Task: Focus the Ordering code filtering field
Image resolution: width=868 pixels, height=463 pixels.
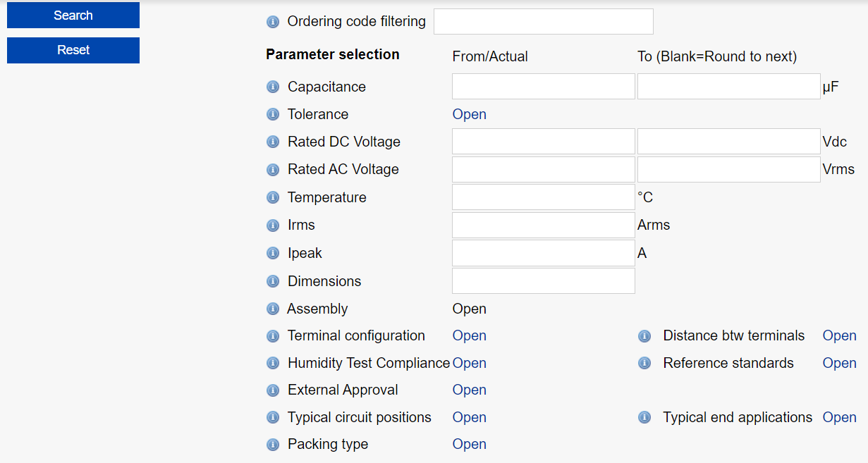Action: pos(544,22)
